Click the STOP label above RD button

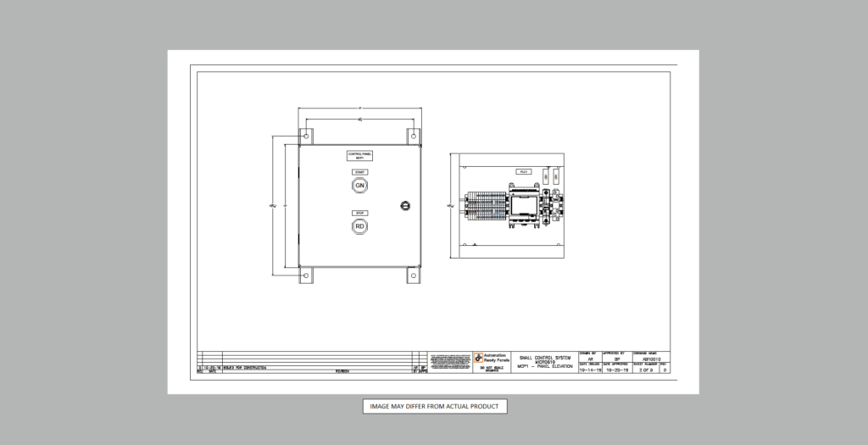click(x=359, y=213)
